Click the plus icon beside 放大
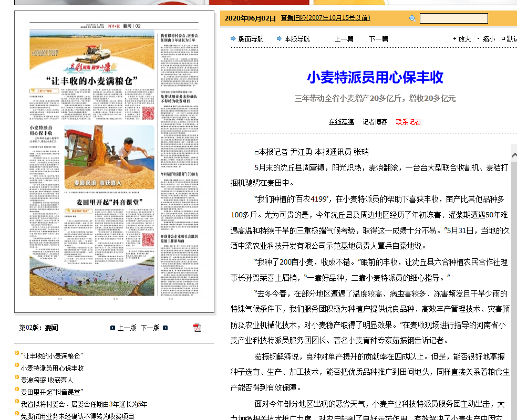Image resolution: width=517 pixels, height=420 pixels. pyautogui.click(x=454, y=39)
